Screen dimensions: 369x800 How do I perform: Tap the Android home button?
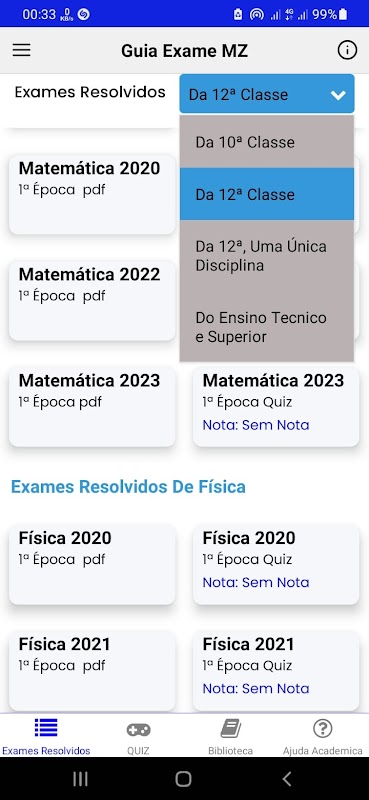coord(183,779)
